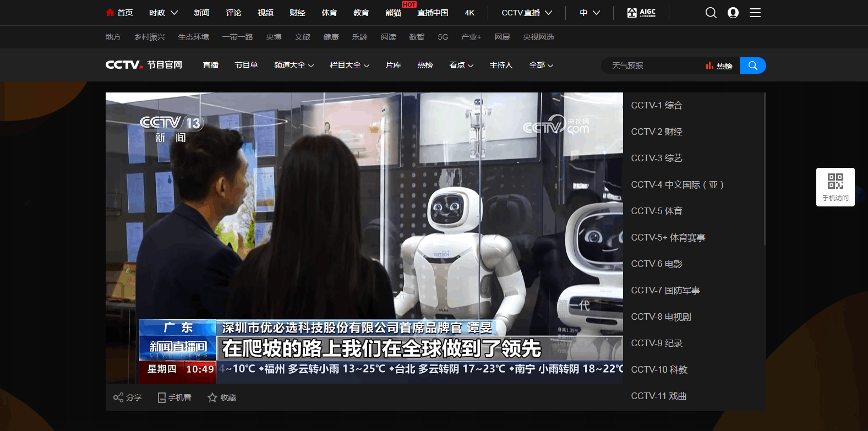Open the 文旅 link
Screen dimensions: 868x431
[302, 37]
